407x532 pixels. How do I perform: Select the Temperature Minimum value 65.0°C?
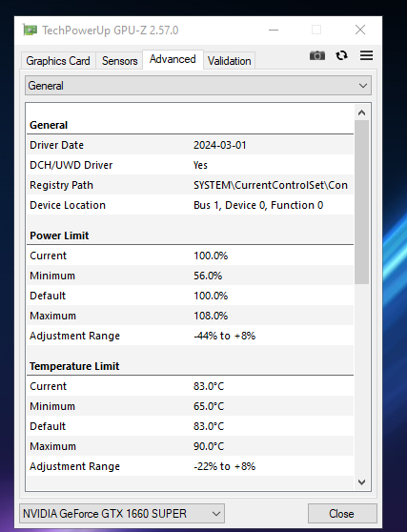209,406
